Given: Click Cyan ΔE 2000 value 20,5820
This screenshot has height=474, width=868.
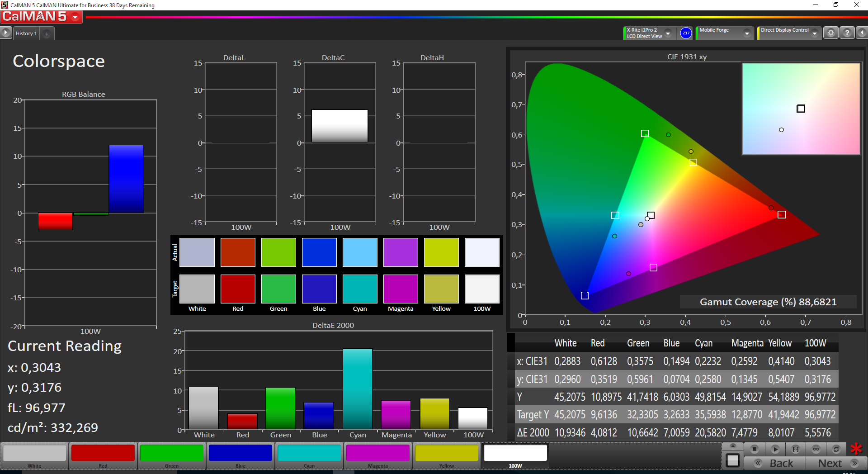Looking at the screenshot, I should [710, 433].
